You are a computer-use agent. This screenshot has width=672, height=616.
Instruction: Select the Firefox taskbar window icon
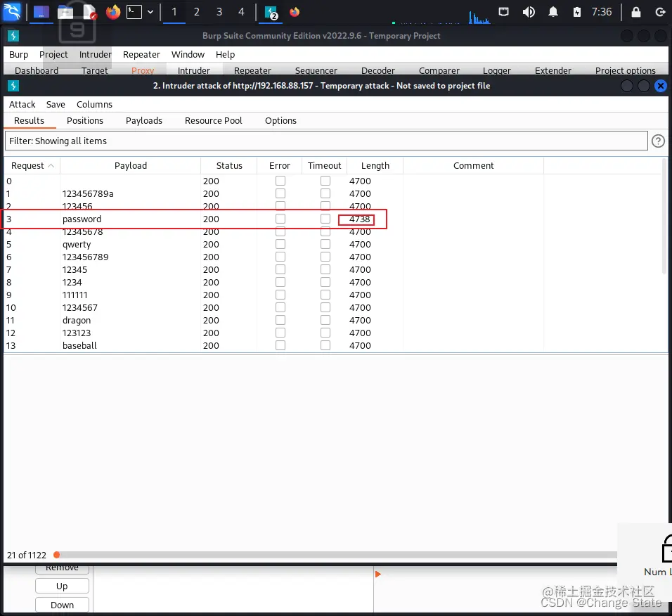(x=295, y=12)
